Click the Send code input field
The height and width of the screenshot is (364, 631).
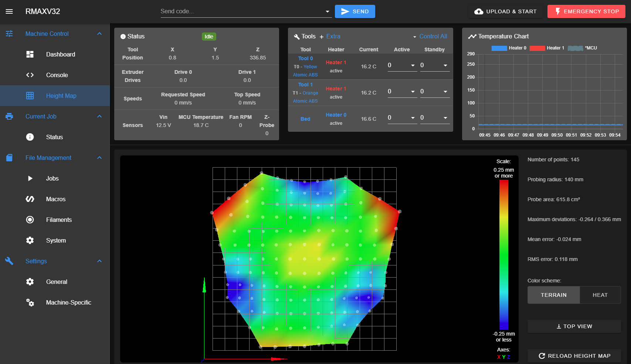242,11
